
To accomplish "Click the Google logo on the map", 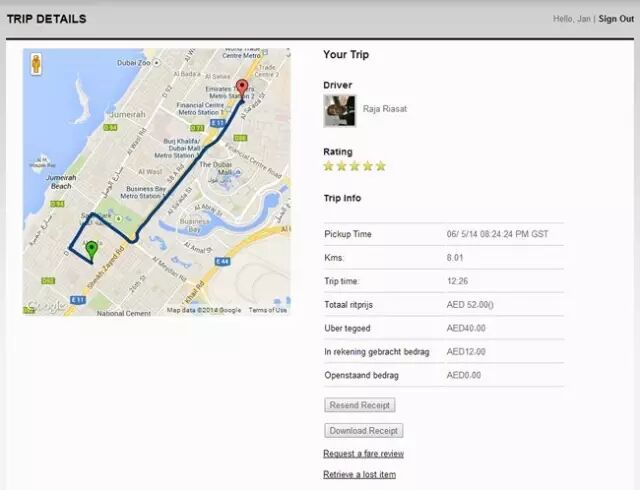I will pyautogui.click(x=46, y=306).
